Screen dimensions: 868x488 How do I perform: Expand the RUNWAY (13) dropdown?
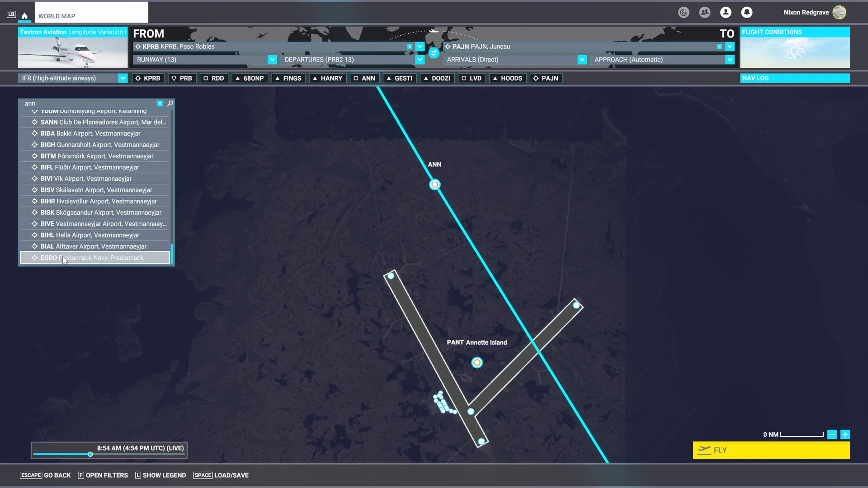(x=272, y=60)
